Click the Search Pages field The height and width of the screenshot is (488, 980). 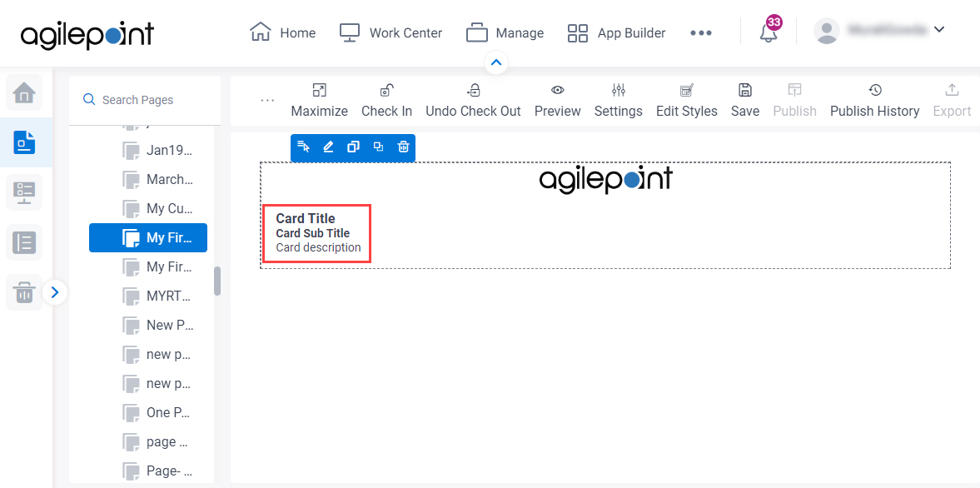(x=144, y=100)
